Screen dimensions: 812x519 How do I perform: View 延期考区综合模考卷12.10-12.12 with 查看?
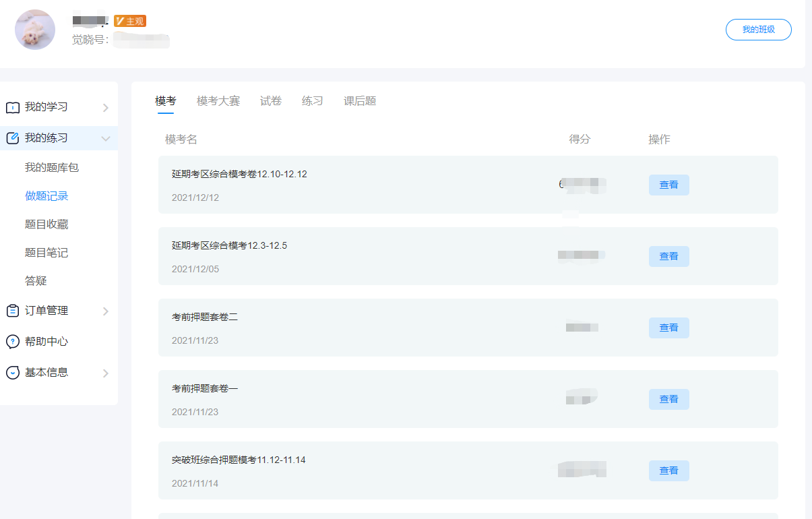[669, 185]
